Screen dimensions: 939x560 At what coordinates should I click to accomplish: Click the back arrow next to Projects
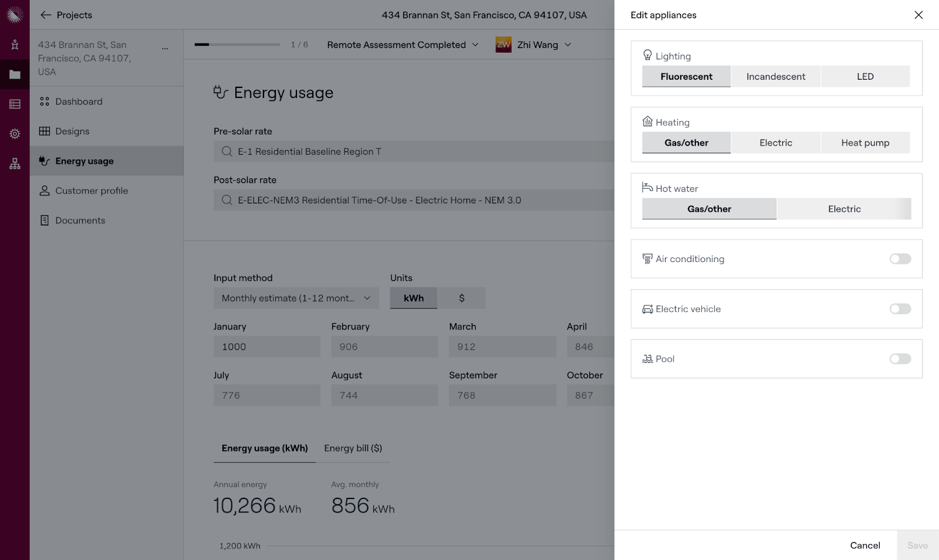pyautogui.click(x=46, y=15)
